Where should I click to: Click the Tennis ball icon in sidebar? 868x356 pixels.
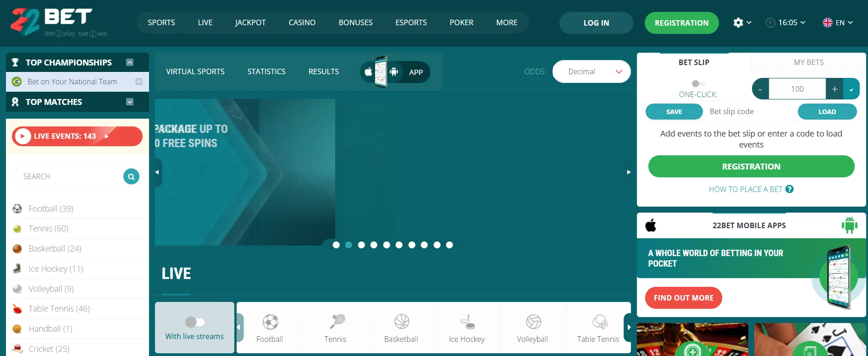pos(17,229)
